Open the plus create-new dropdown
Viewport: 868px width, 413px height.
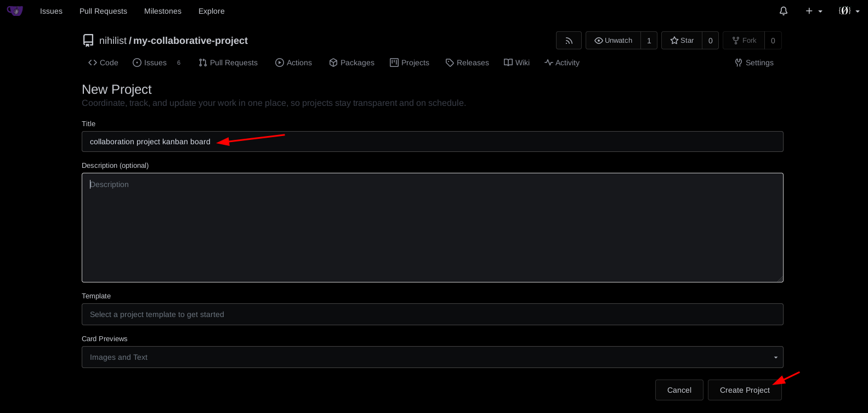pos(813,11)
